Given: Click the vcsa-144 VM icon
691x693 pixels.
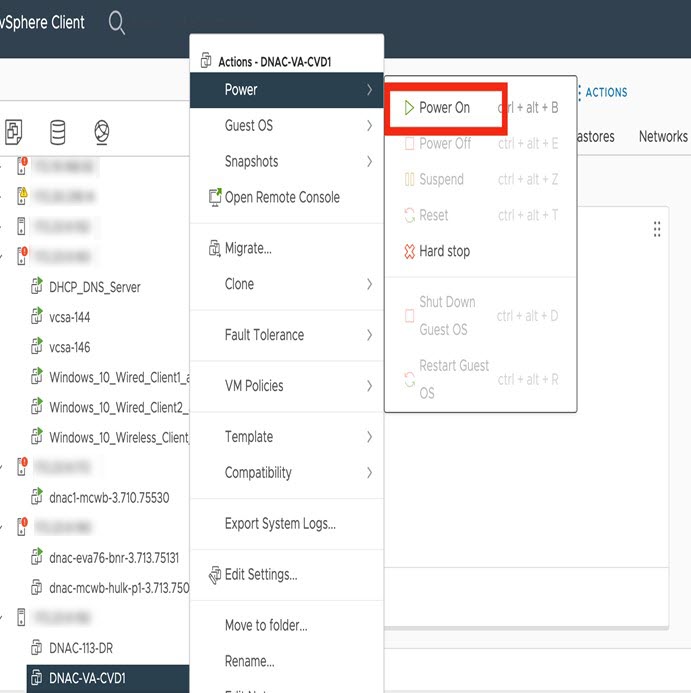Looking at the screenshot, I should click(x=37, y=316).
